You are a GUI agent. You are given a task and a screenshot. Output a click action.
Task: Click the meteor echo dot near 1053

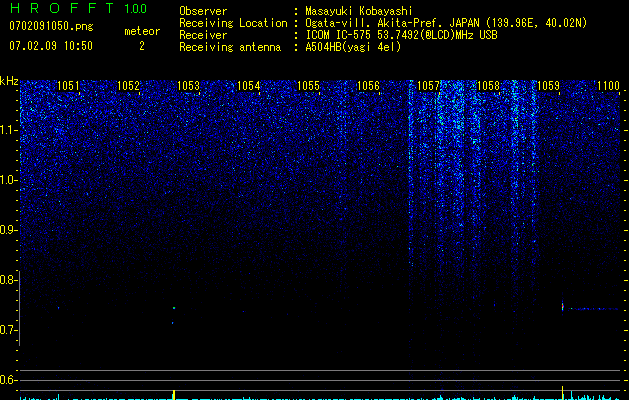coord(174,308)
